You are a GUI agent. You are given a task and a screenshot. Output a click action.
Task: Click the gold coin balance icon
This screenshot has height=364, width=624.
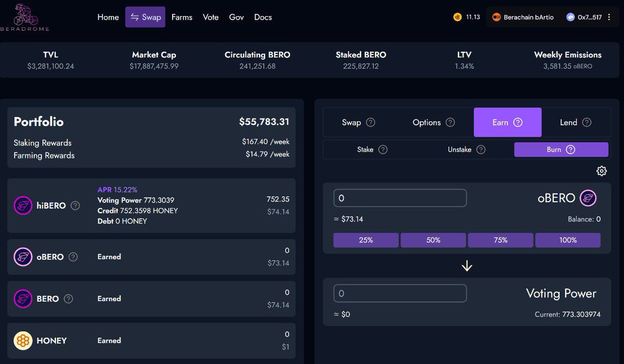457,17
